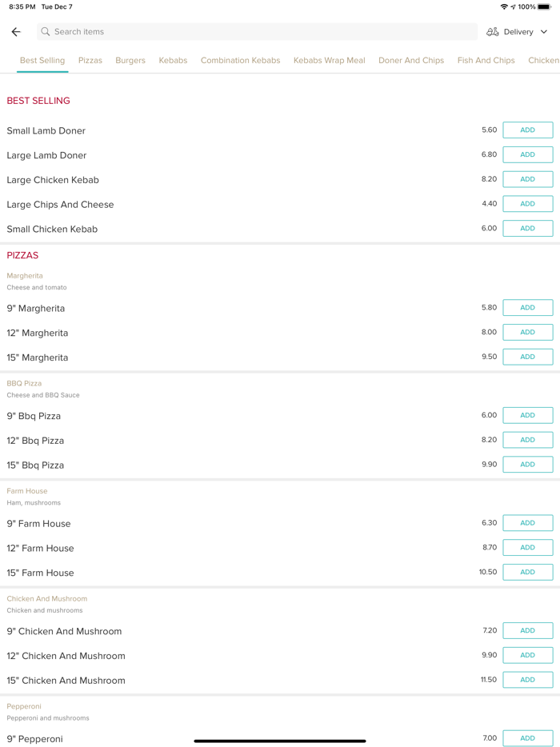Tap the Wi-Fi status icon

coord(504,7)
